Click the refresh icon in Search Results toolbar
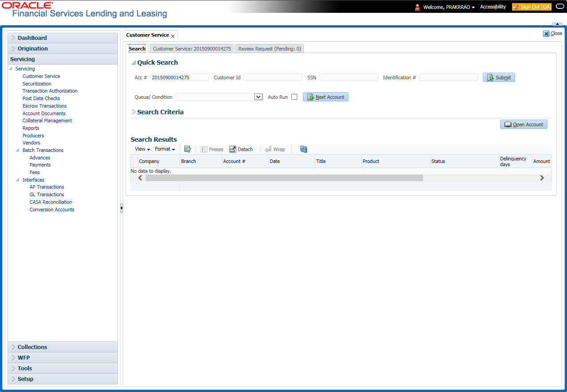 [x=303, y=149]
